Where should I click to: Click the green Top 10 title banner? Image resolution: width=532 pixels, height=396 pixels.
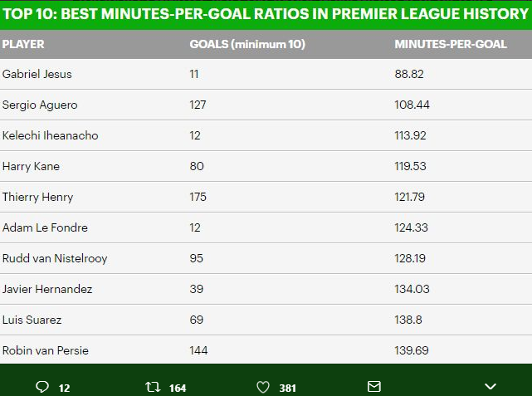(x=266, y=14)
